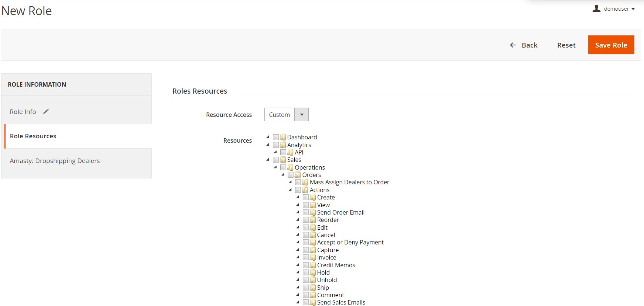Collapse the Operations tree node
The width and height of the screenshot is (644, 306).
coord(275,167)
